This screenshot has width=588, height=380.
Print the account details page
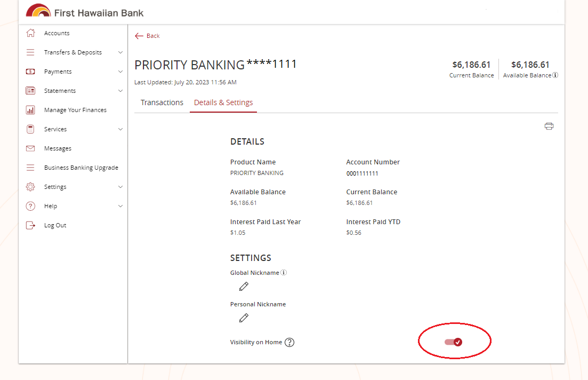(549, 126)
